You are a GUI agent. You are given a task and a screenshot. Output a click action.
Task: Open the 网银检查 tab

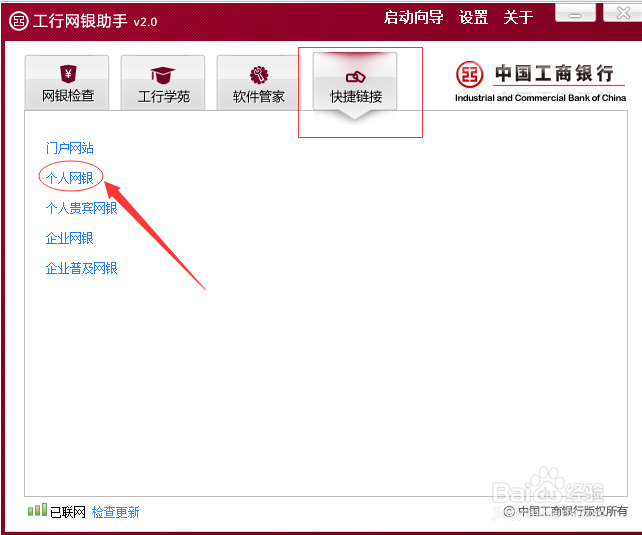click(67, 83)
